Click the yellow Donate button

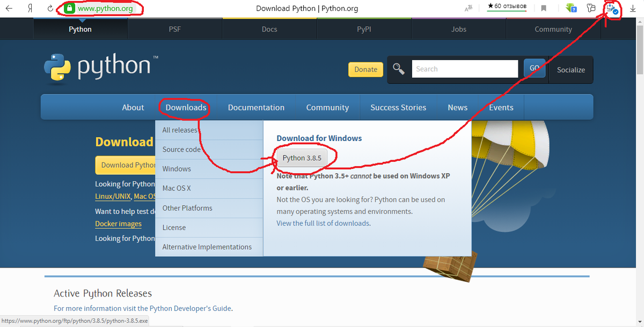coord(366,69)
